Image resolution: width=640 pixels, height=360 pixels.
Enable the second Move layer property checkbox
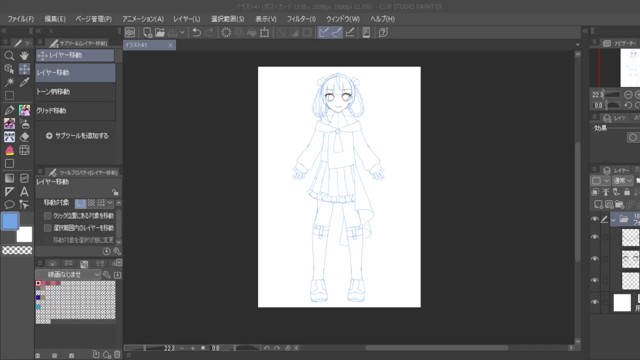(x=48, y=228)
